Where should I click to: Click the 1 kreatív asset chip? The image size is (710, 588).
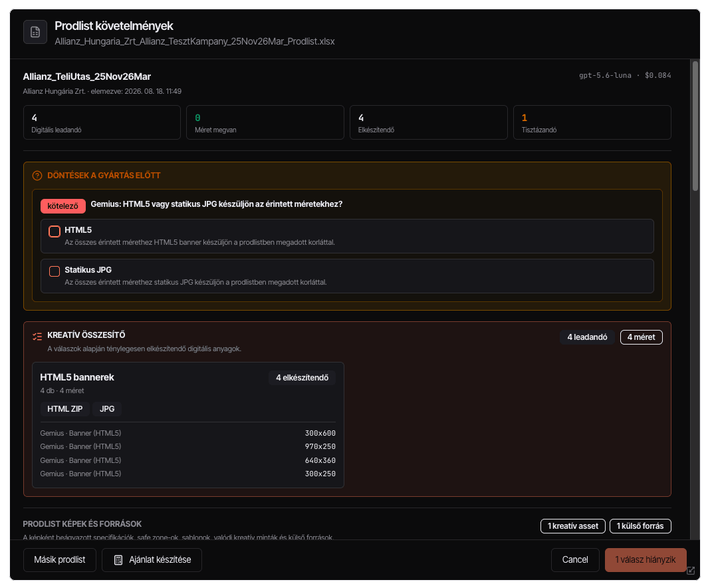coord(573,526)
